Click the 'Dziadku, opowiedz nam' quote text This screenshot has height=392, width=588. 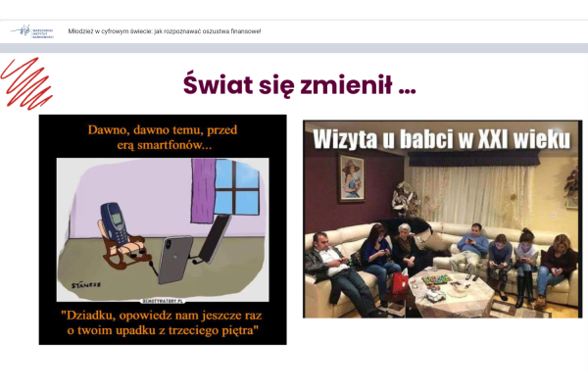pyautogui.click(x=162, y=322)
